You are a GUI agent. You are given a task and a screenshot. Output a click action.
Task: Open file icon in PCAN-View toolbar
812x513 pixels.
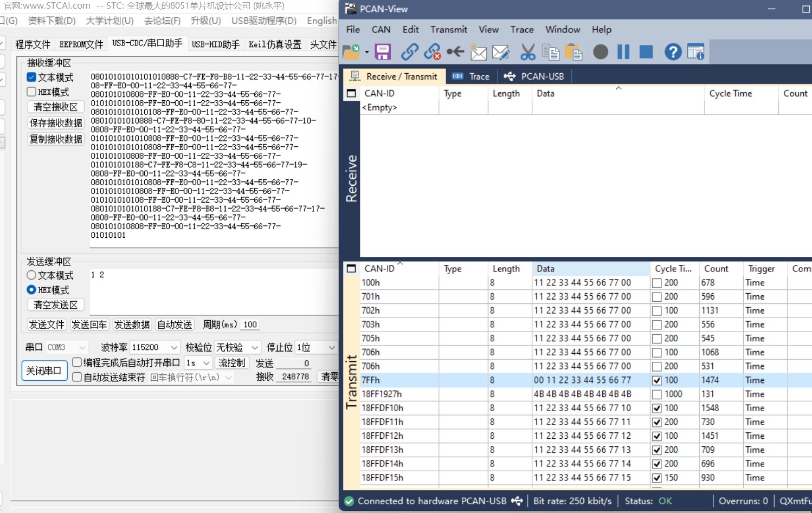click(351, 52)
